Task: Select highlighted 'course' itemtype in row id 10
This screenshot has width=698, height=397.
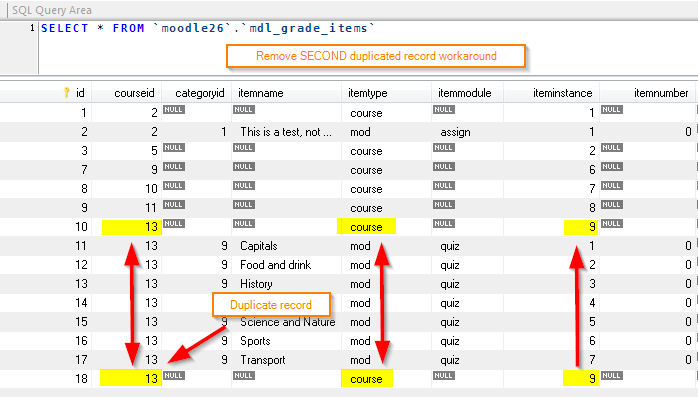Action: (x=366, y=227)
